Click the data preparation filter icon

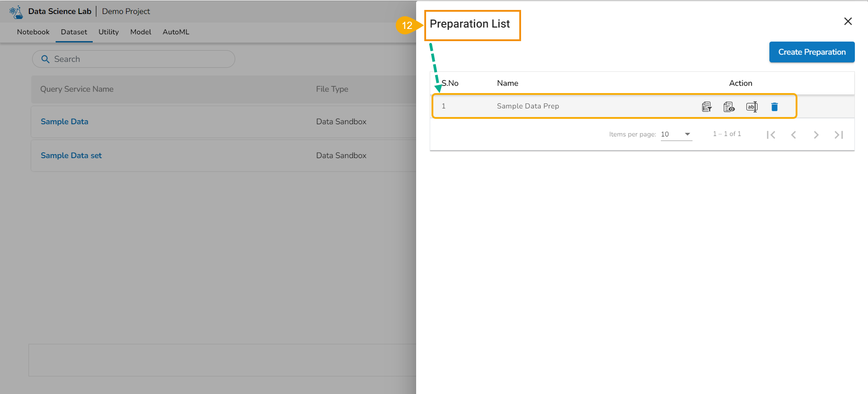(x=707, y=107)
